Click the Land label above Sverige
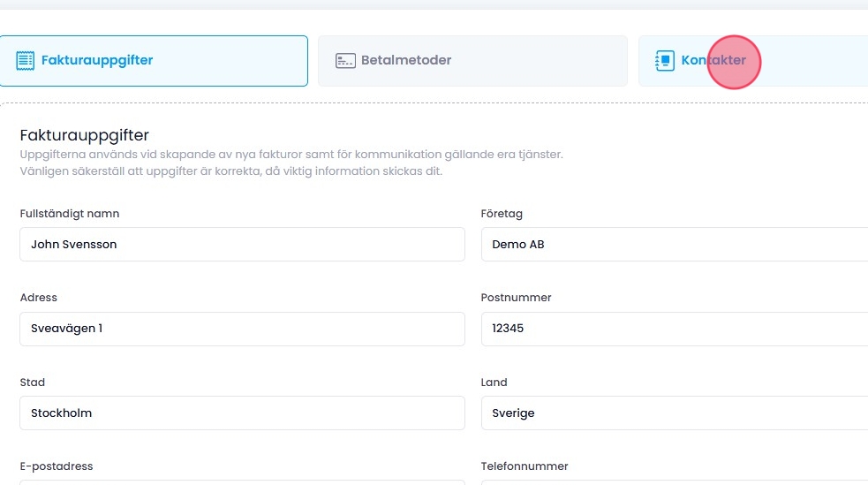 click(494, 383)
